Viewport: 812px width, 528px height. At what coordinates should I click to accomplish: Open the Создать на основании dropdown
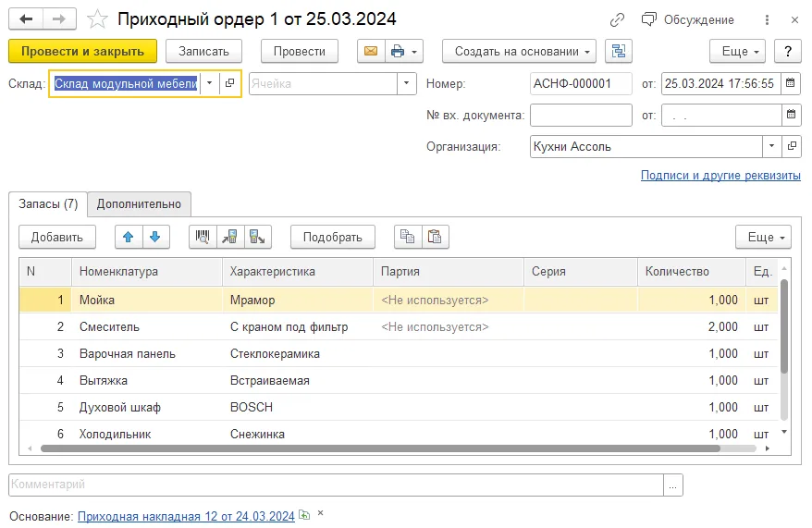point(519,51)
